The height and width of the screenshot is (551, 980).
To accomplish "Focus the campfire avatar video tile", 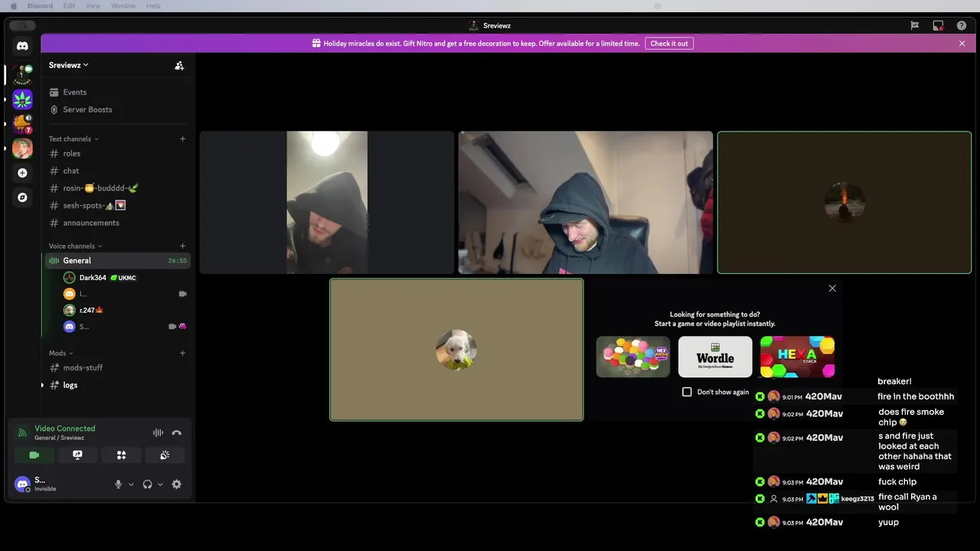I will coord(844,203).
